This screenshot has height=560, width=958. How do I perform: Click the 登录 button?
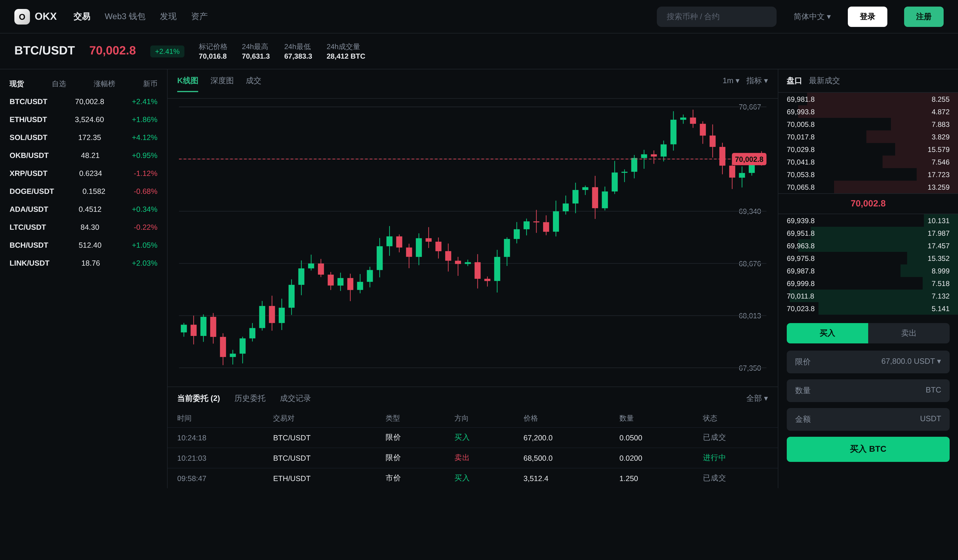click(867, 17)
